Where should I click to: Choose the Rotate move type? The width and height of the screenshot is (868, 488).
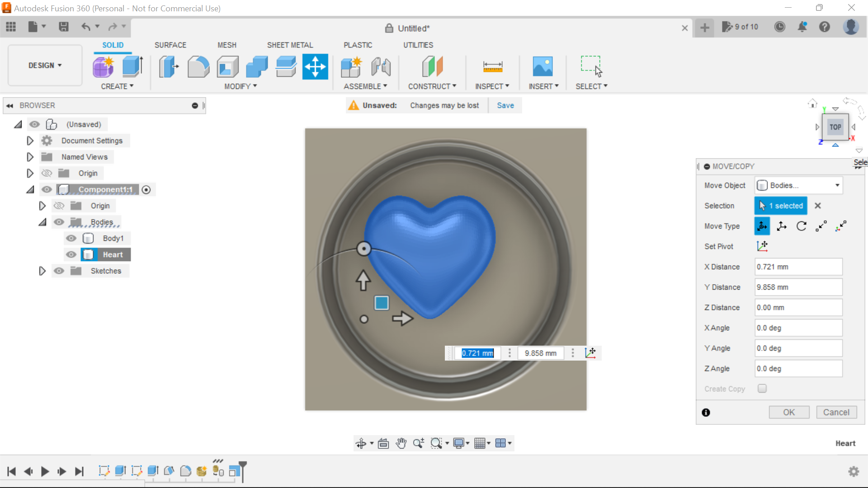(x=802, y=226)
